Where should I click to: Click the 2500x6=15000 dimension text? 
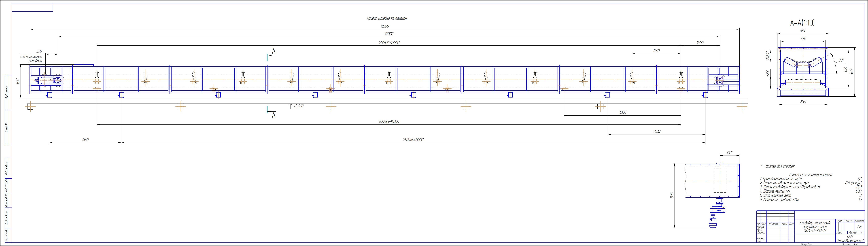[413, 140]
